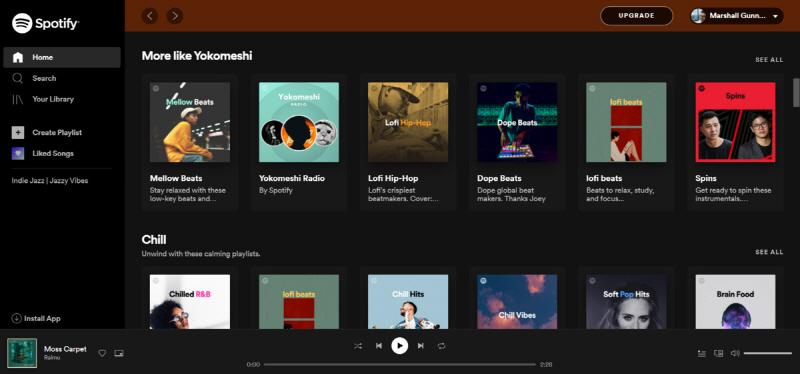See all Chill playlists
This screenshot has height=374, width=800.
click(769, 252)
